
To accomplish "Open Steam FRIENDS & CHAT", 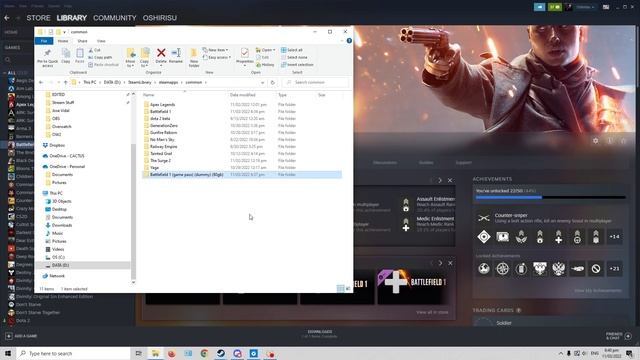I will click(x=618, y=336).
